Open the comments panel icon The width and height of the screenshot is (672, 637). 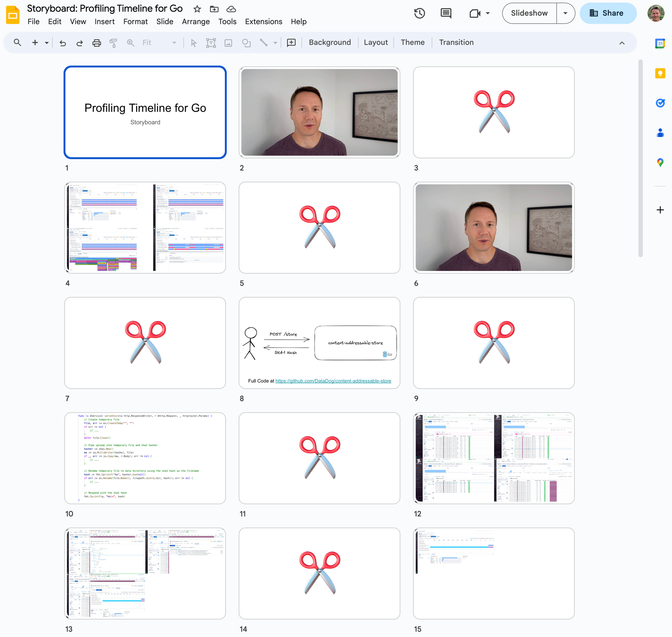[446, 13]
